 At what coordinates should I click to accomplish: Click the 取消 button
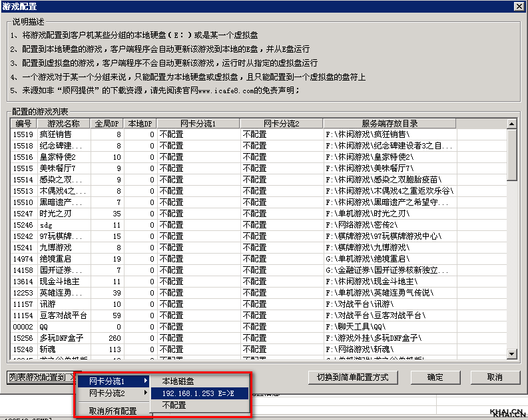click(494, 377)
